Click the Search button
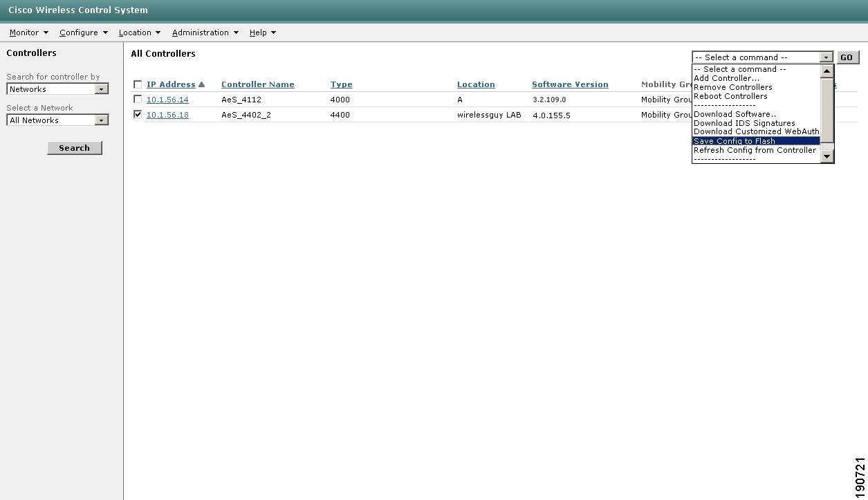The width and height of the screenshot is (868, 500). coord(75,148)
